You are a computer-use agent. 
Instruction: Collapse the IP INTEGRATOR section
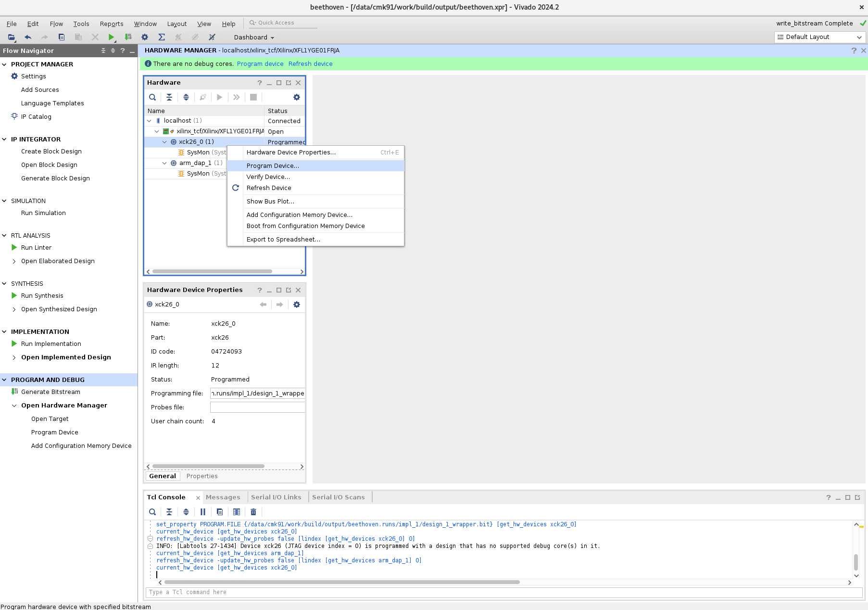(x=4, y=139)
